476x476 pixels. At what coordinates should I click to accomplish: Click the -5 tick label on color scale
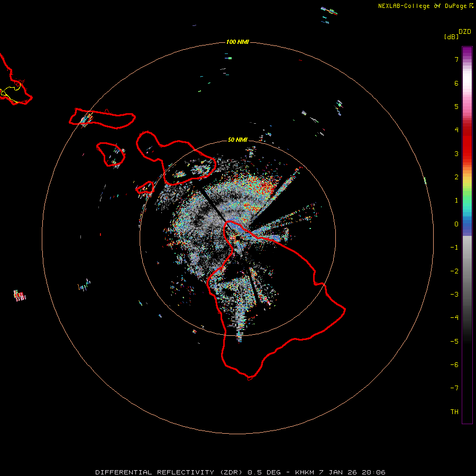454,342
